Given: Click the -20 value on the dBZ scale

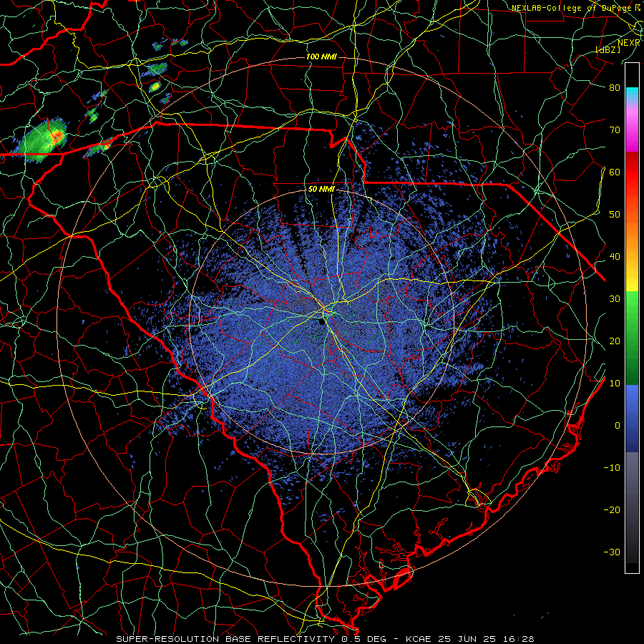Looking at the screenshot, I should (612, 510).
